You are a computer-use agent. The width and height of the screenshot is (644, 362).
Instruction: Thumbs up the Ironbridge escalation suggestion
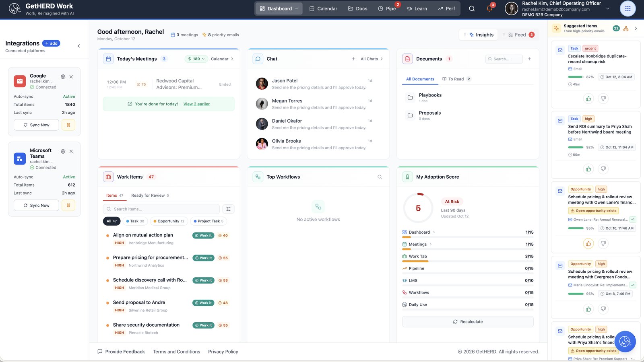(x=588, y=99)
